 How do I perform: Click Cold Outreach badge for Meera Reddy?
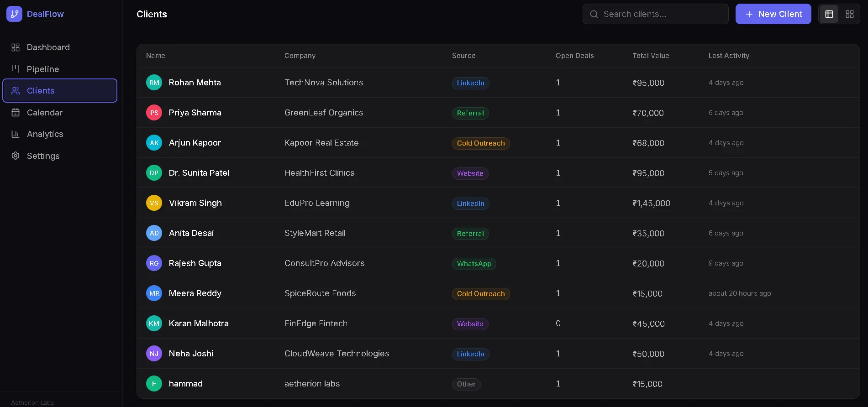[481, 294]
